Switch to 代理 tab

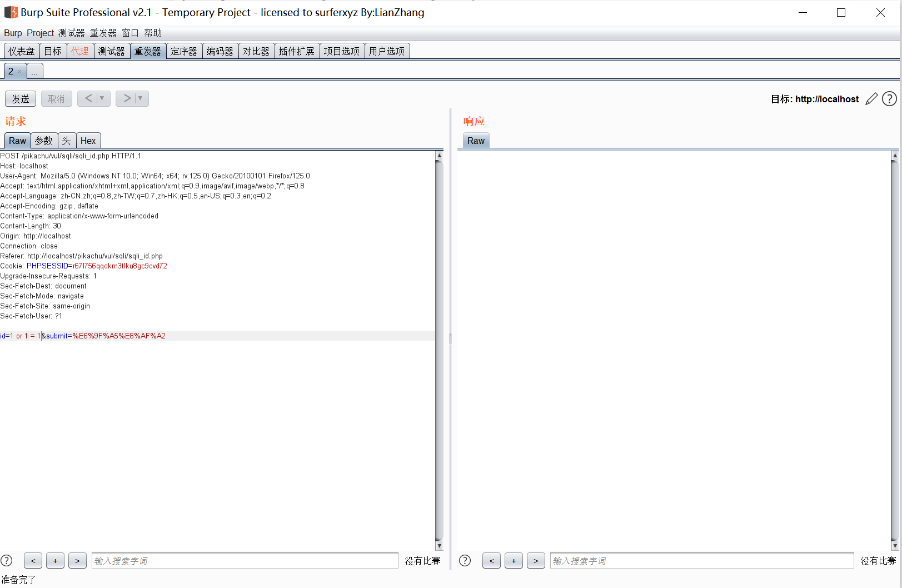[80, 51]
